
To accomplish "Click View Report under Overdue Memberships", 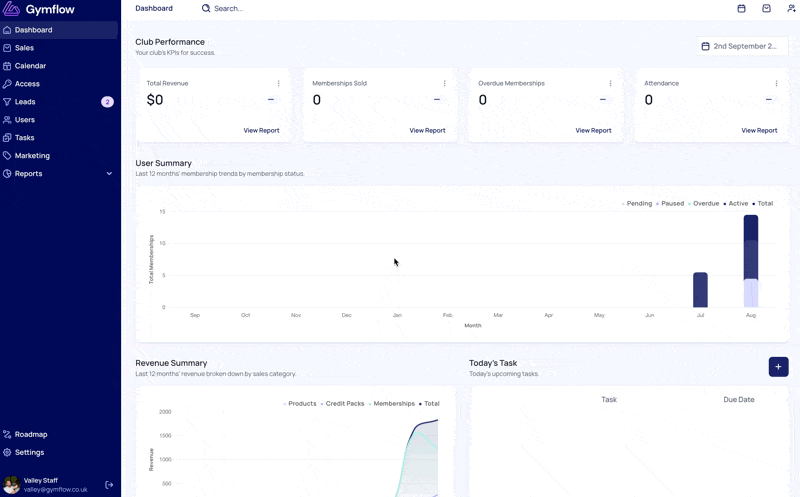I will (x=593, y=130).
